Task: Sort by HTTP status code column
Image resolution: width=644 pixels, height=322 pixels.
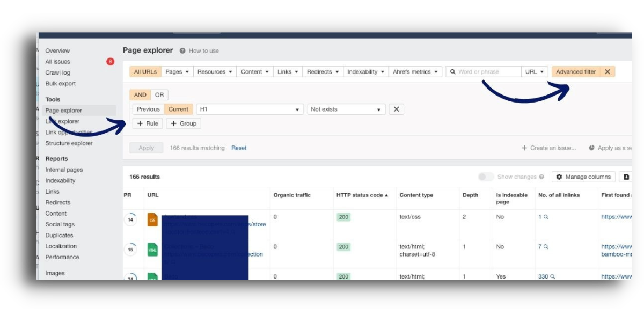Action: [x=362, y=195]
